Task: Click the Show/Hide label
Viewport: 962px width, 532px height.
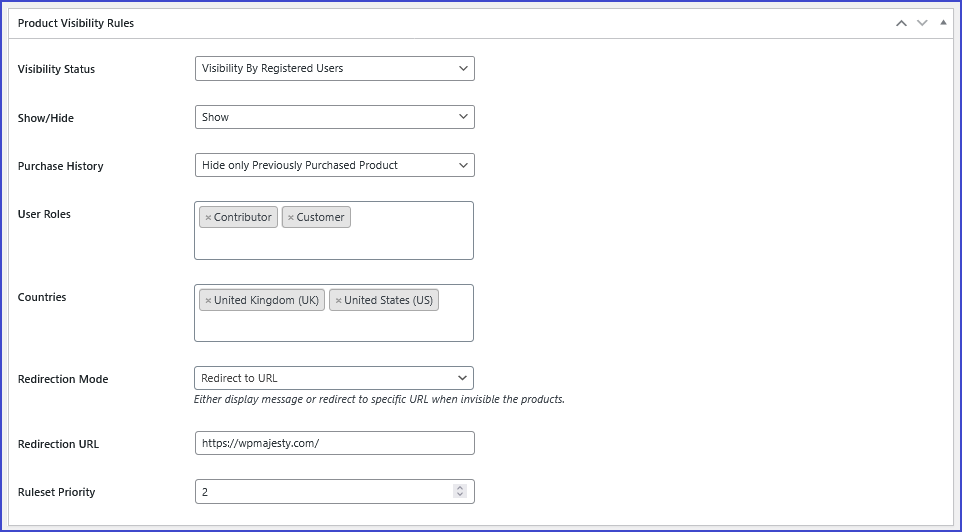Action: [46, 118]
